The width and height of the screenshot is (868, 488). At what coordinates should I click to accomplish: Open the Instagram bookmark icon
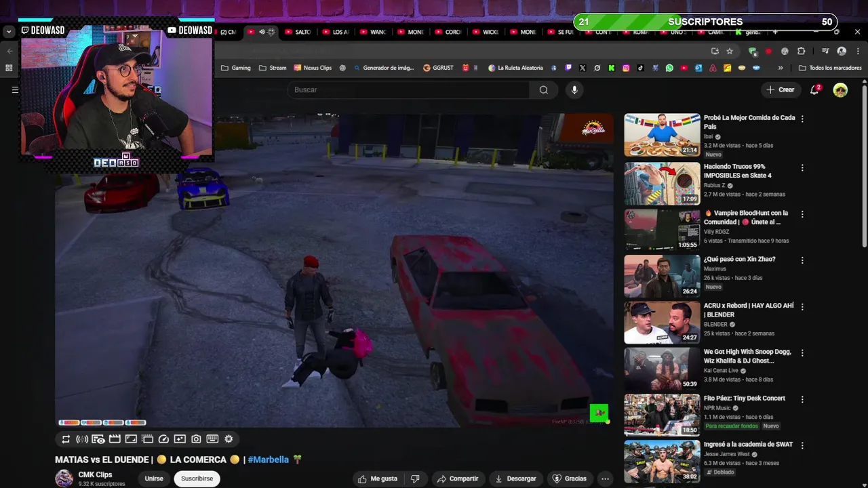point(626,68)
